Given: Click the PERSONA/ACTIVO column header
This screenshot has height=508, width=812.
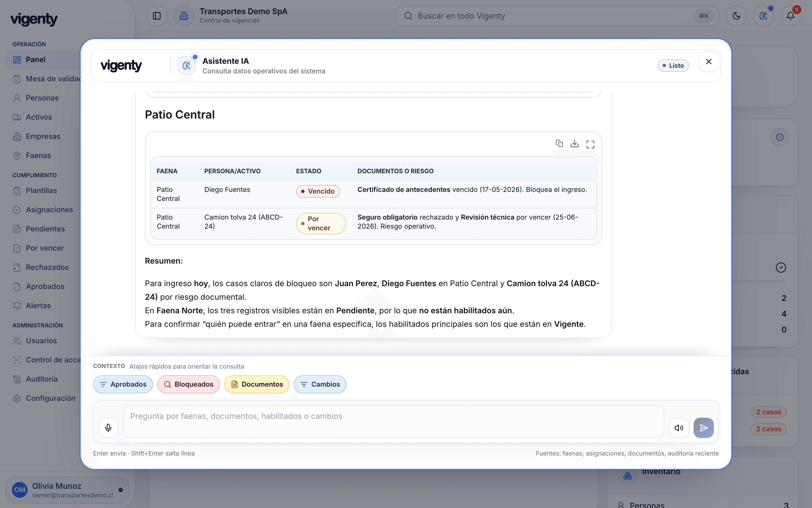Looking at the screenshot, I should pos(233,171).
